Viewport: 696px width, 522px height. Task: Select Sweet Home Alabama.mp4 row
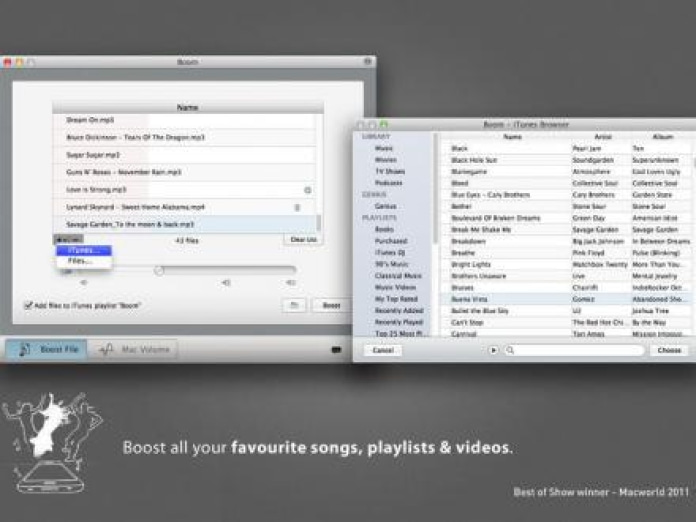[184, 207]
